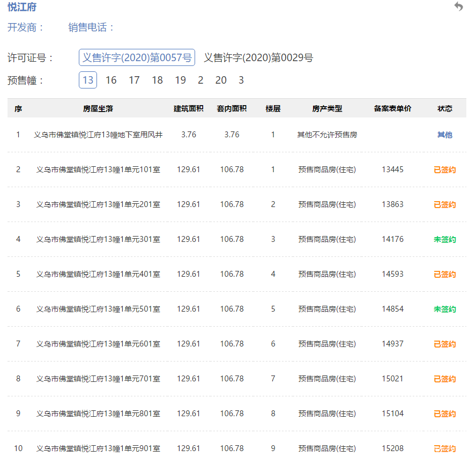Select address 义乌市佛堂镇悦江府13幢1单元901室
This screenshot has width=476, height=457.
click(x=98, y=448)
